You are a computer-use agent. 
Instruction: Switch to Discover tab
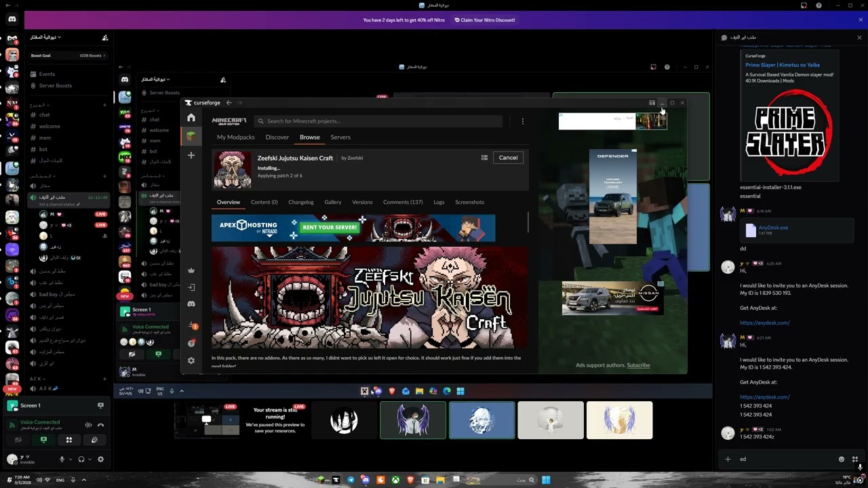tap(277, 137)
